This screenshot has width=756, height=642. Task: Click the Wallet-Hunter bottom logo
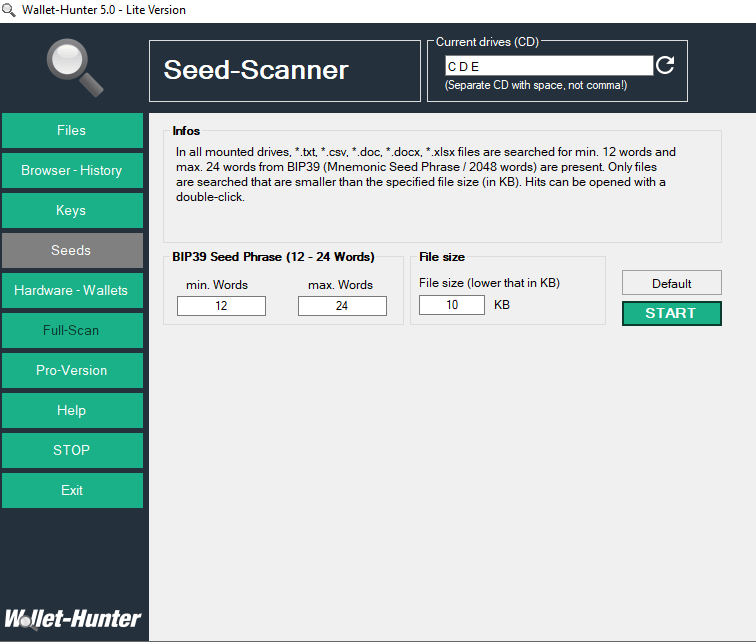tap(72, 619)
